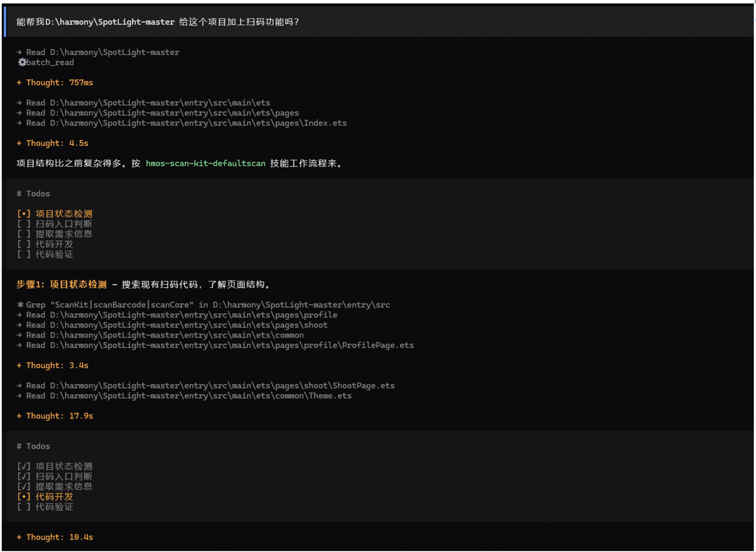Click the asterisk icon of the Grep line
756x552 pixels.
tap(20, 305)
